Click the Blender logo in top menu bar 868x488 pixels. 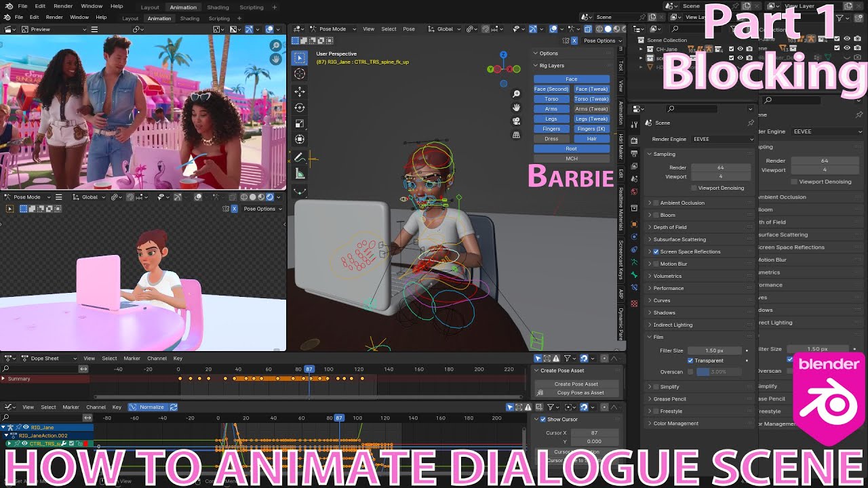[x=7, y=6]
